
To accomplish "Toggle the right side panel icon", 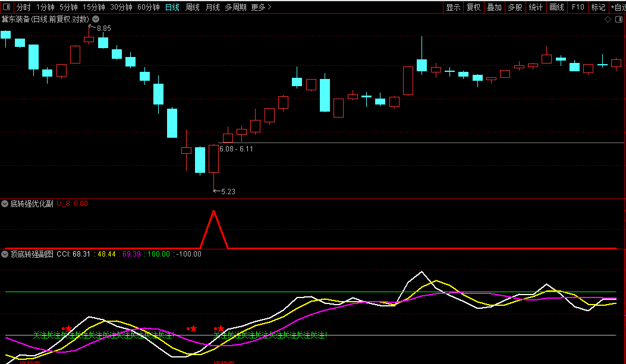I will (618, 19).
